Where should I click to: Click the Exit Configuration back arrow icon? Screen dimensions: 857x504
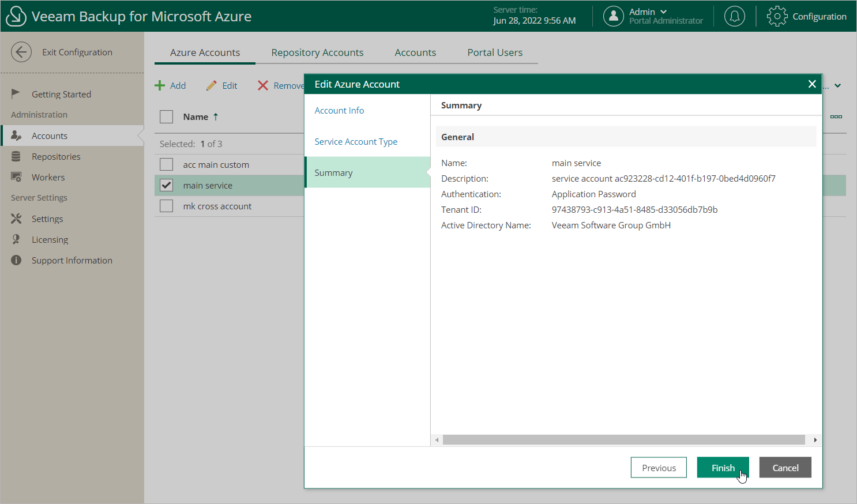pos(21,52)
